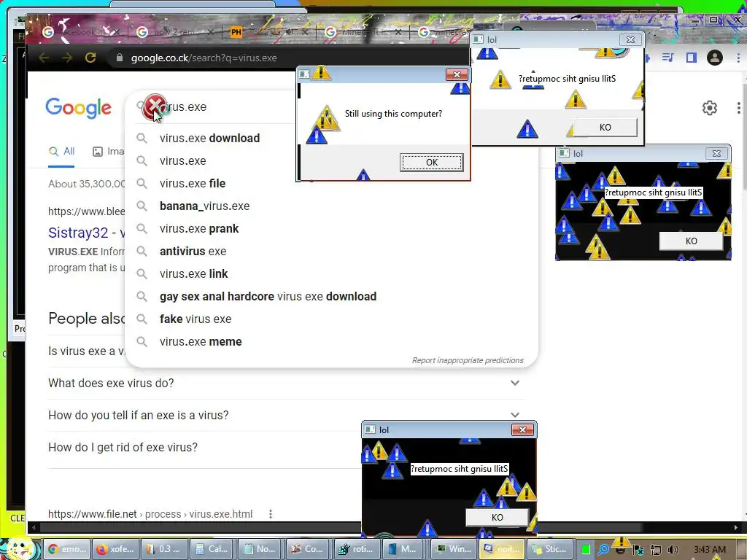Open Chrome side panel icon

(692, 58)
